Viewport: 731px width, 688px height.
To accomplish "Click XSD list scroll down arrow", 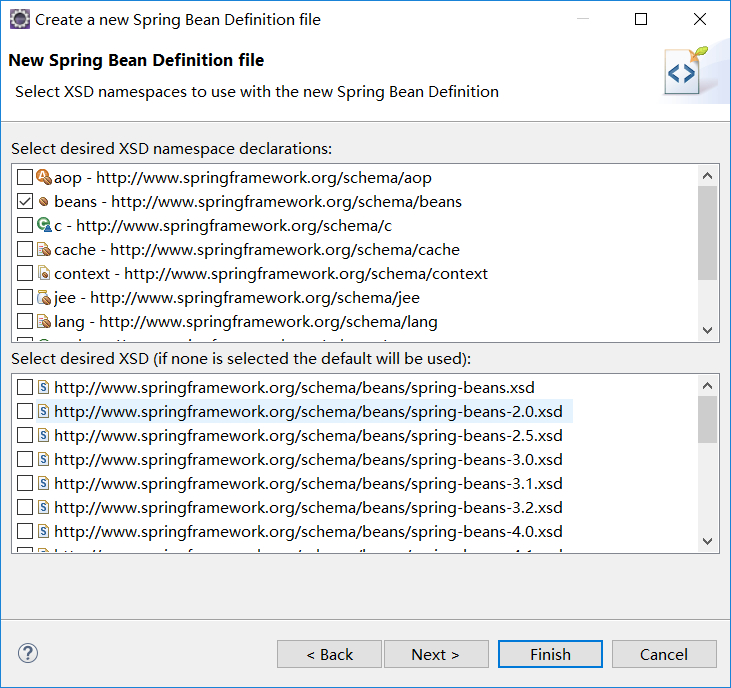I will tap(707, 541).
